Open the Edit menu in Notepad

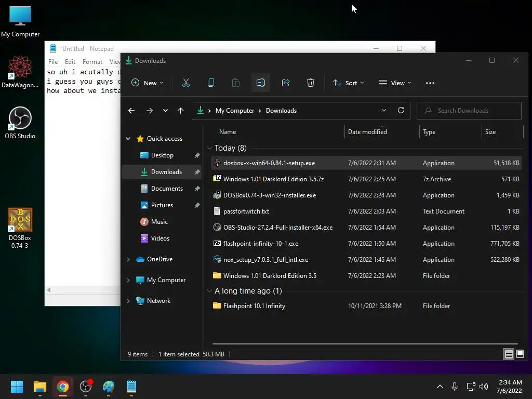pos(70,61)
